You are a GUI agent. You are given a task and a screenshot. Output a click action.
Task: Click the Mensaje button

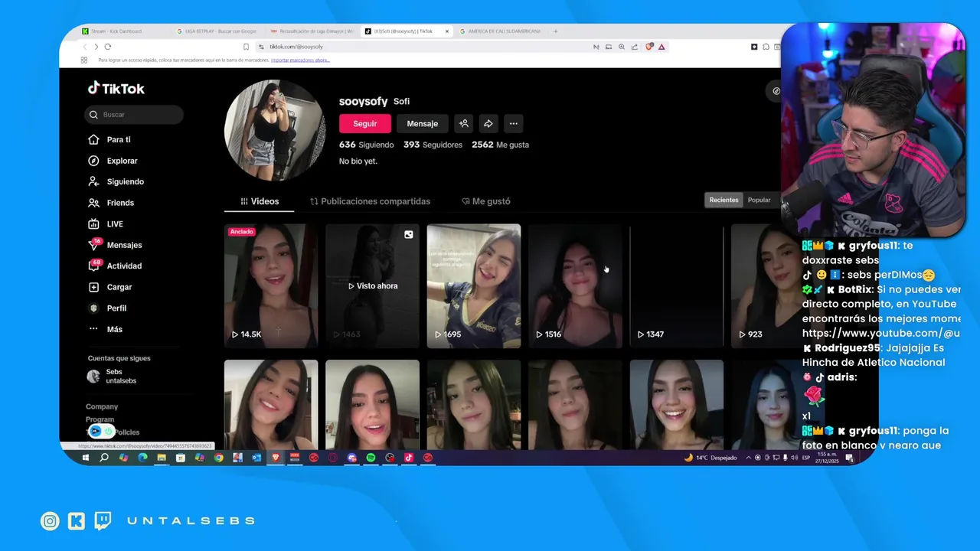(x=423, y=123)
